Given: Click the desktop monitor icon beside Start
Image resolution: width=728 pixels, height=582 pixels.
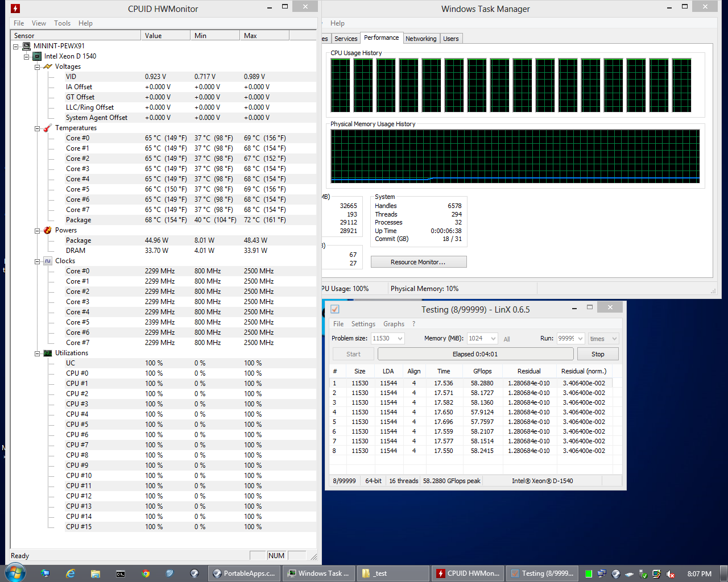Looking at the screenshot, I should pyautogui.click(x=45, y=573).
